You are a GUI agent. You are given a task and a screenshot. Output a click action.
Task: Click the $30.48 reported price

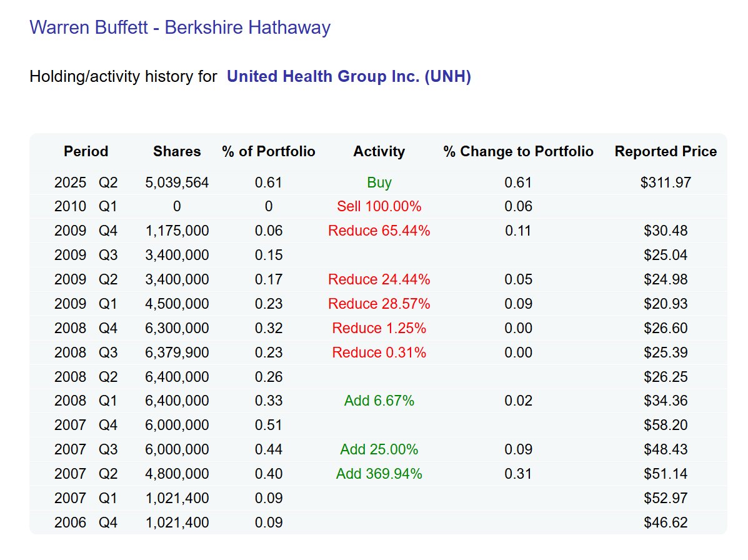point(666,231)
